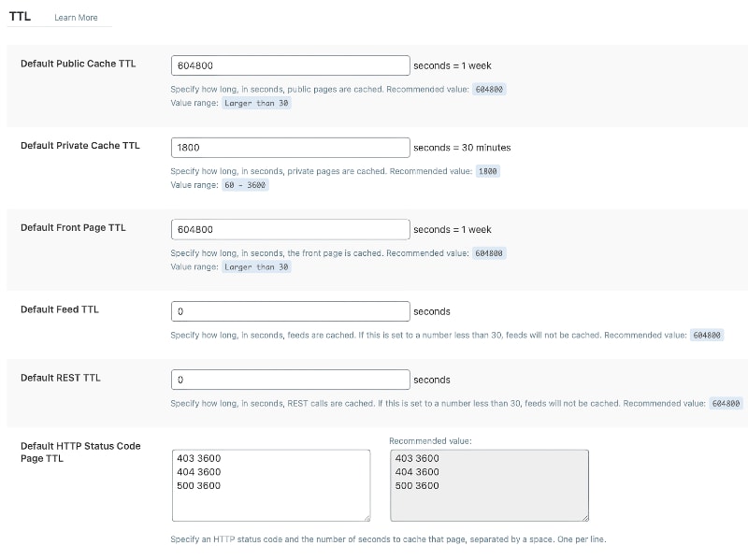Image resolution: width=748 pixels, height=560 pixels.
Task: Click the Default HTTP Status Code Page TTL label
Action: (x=80, y=452)
